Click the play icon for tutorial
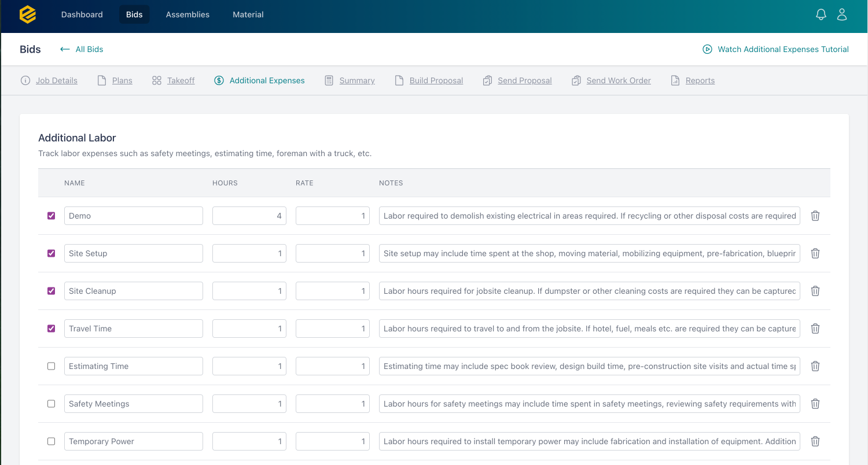 pyautogui.click(x=707, y=49)
